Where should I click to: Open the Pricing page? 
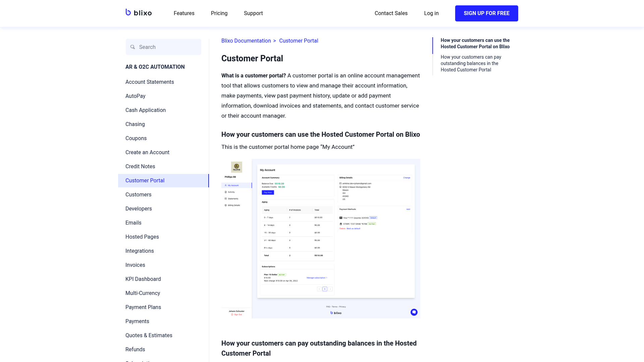pos(219,13)
